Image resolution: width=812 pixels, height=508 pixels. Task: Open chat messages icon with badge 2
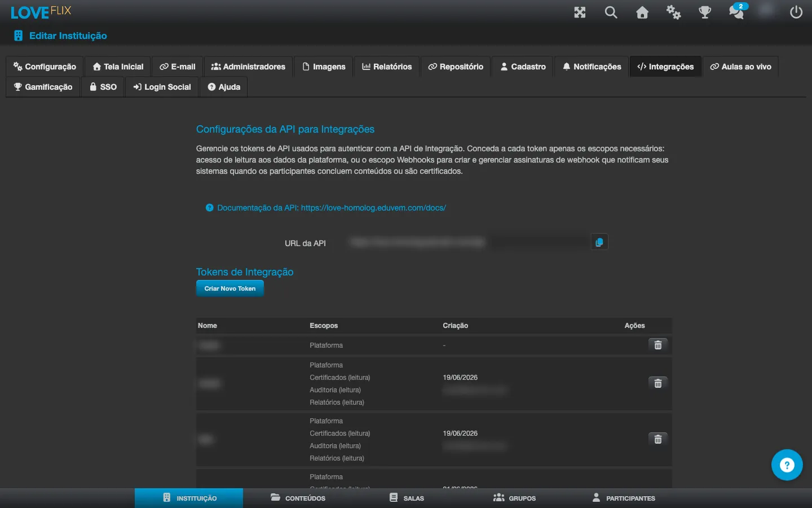737,11
